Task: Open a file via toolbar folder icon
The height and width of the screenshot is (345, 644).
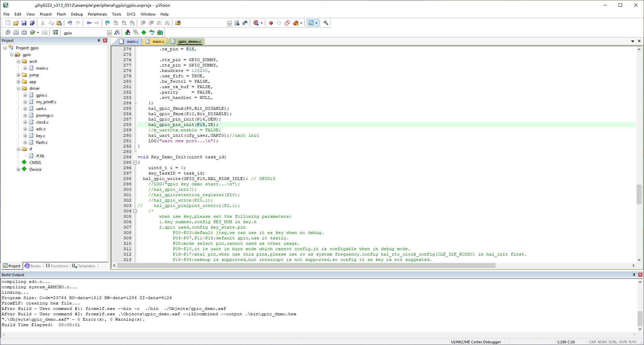Action: click(16, 23)
